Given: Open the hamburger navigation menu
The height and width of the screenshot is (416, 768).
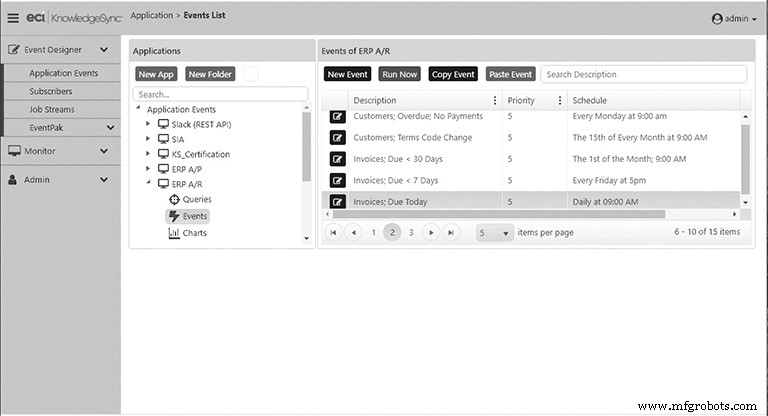Looking at the screenshot, I should 13,18.
